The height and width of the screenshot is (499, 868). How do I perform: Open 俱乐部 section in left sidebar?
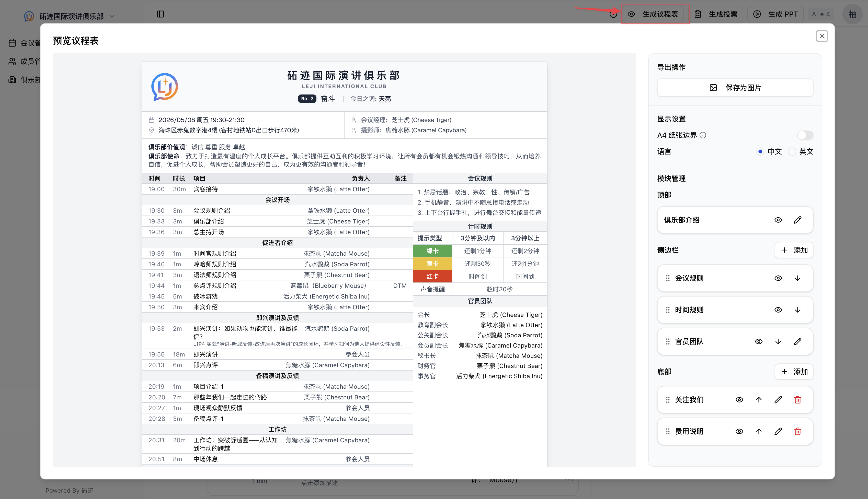pos(24,79)
